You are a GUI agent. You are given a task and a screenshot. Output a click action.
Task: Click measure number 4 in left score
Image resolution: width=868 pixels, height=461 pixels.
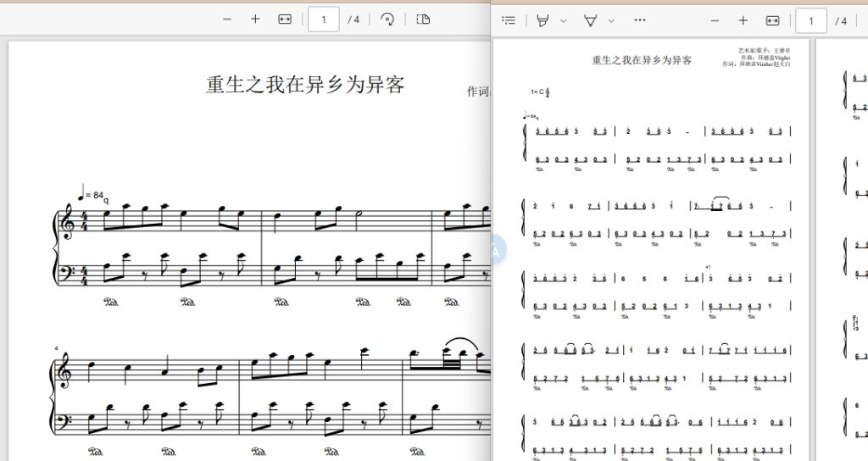(x=57, y=348)
